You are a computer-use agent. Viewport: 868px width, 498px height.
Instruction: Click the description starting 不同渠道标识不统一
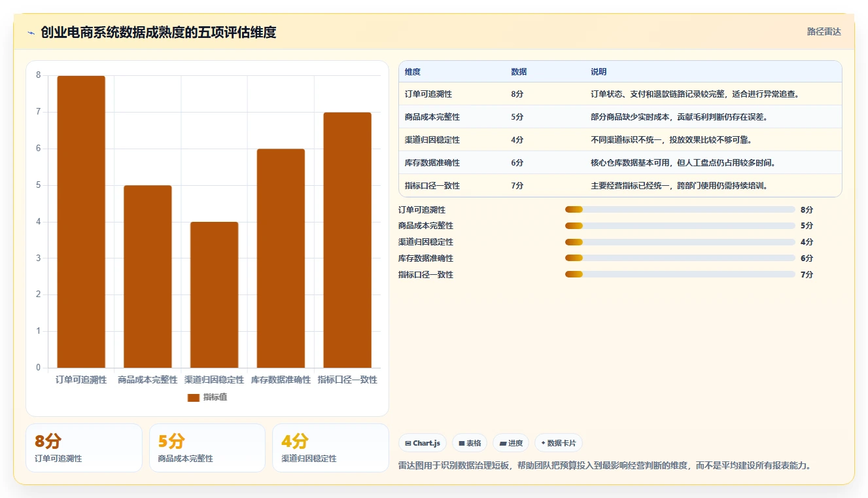671,140
